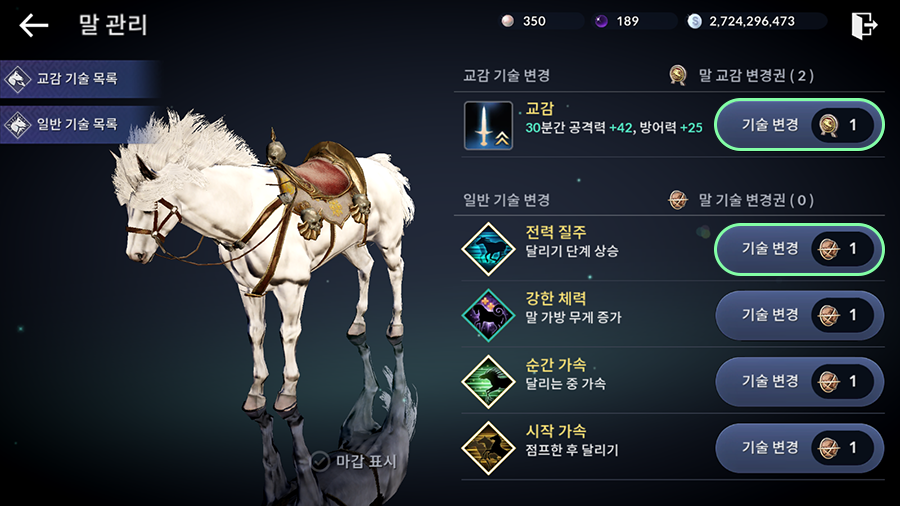The image size is (900, 506).
Task: Click the white pearl currency icon
Action: tap(507, 21)
